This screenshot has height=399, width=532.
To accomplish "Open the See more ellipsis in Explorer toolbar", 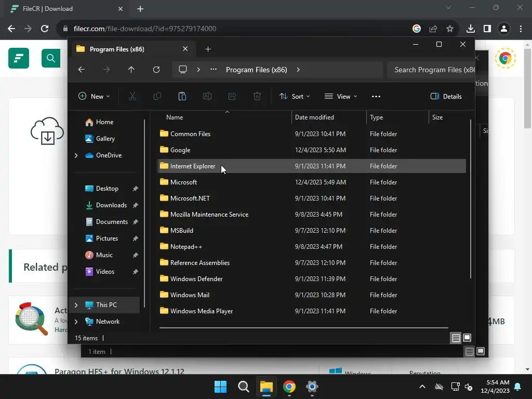I will click(x=376, y=96).
